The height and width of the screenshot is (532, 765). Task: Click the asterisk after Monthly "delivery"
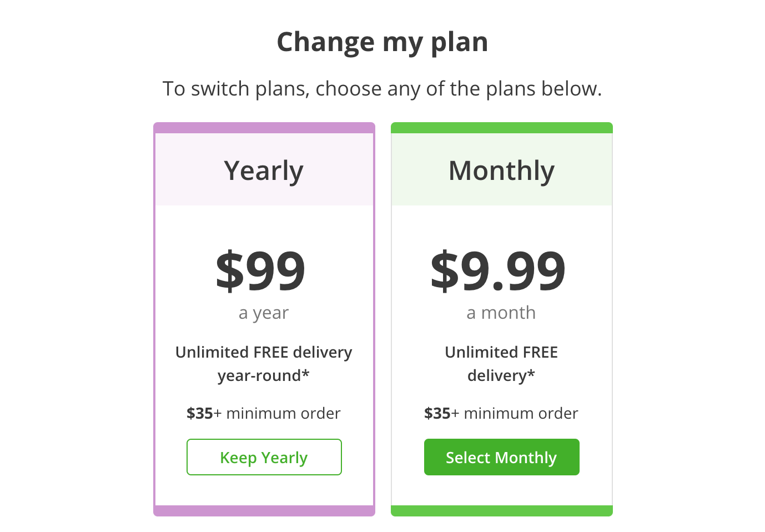tap(531, 374)
